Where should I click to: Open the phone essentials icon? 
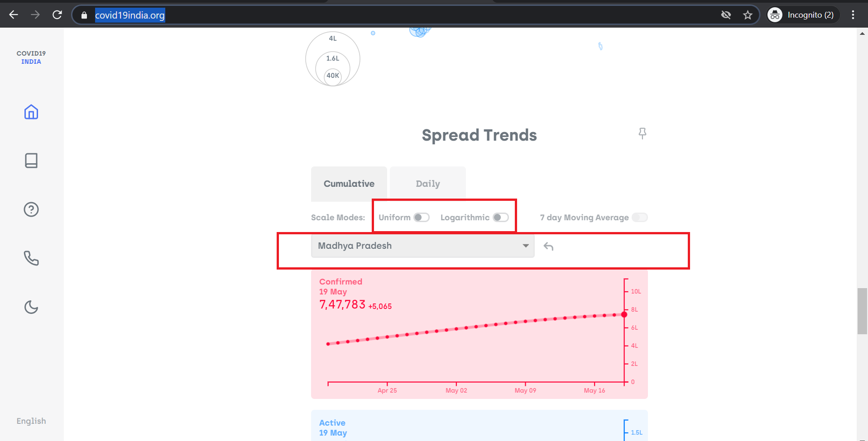(x=31, y=258)
